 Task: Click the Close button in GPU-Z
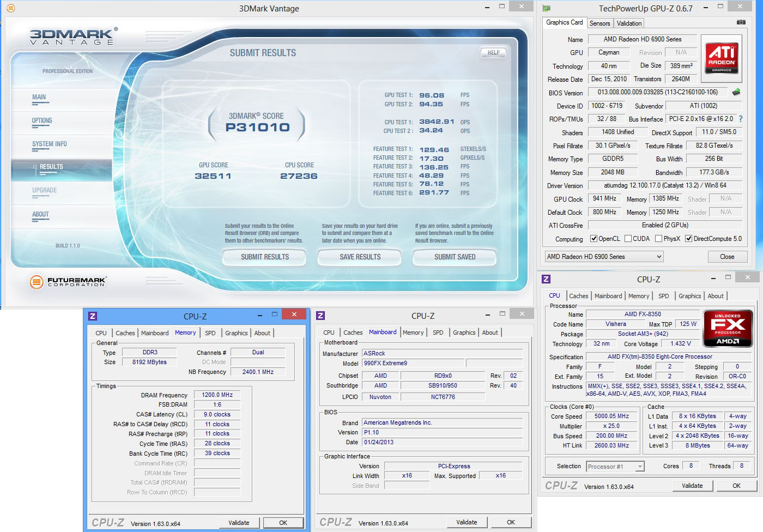(x=727, y=257)
